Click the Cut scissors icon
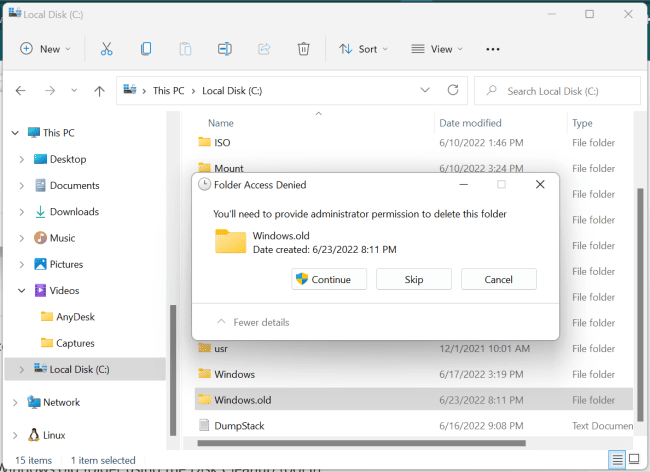Viewport: 650px width, 472px height. click(107, 49)
